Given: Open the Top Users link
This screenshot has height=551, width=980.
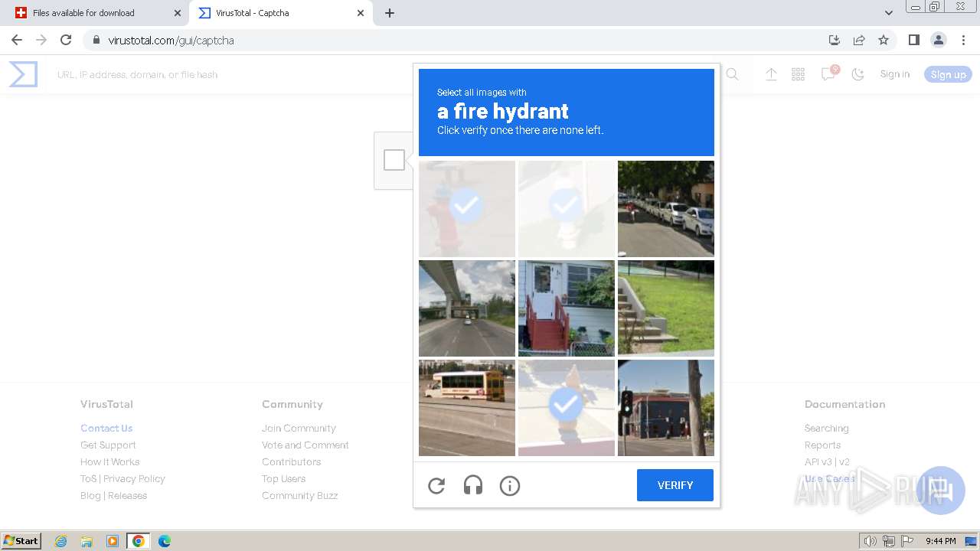Looking at the screenshot, I should coord(283,478).
